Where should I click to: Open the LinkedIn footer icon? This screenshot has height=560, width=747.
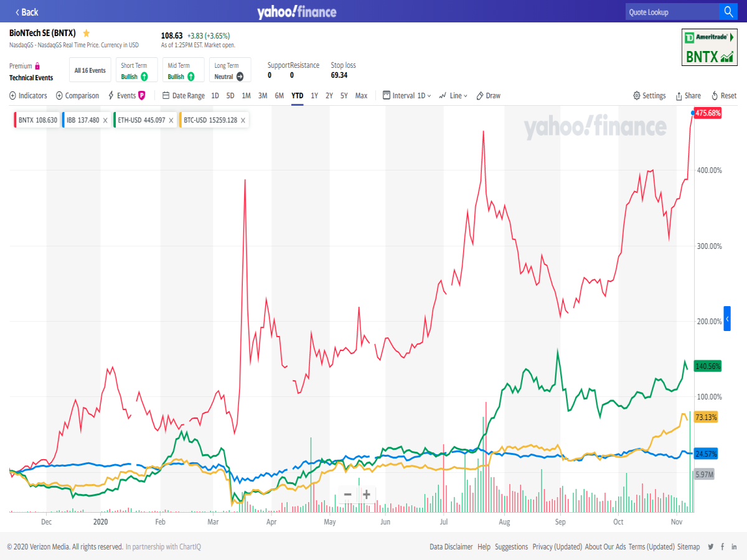pos(734,547)
